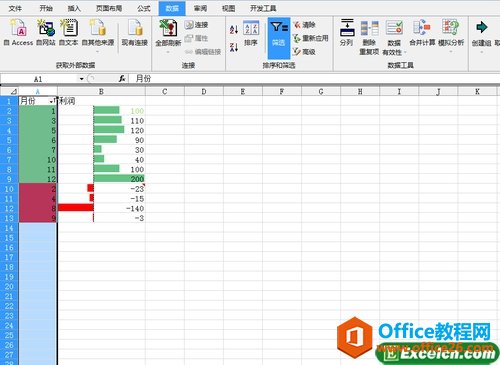Click Edit Links (编辑链接) button

[x=203, y=52]
